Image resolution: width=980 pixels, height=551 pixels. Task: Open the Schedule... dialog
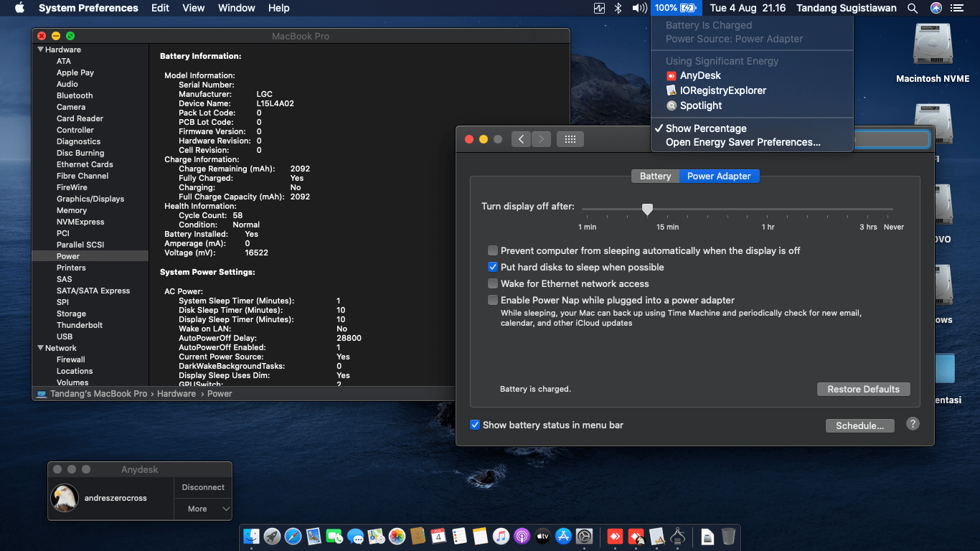pos(860,425)
